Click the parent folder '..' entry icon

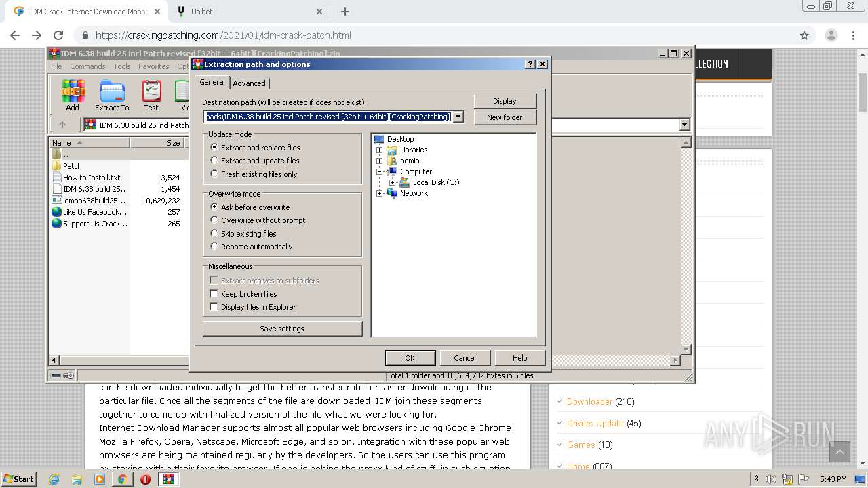(57, 155)
